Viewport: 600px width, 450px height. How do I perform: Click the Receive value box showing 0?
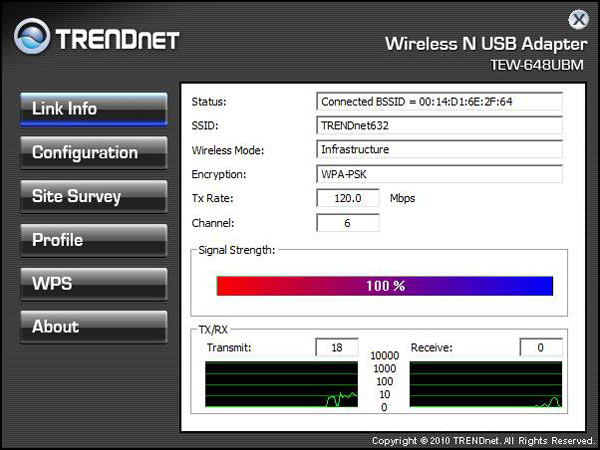(x=541, y=347)
